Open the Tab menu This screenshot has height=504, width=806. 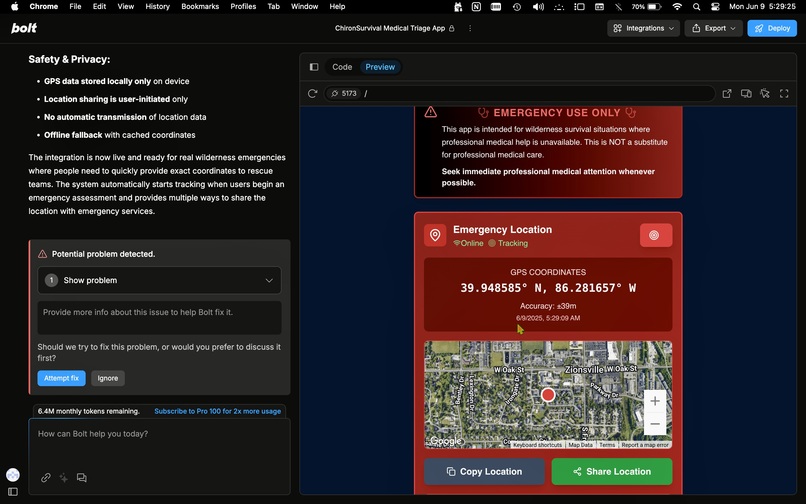coord(273,6)
